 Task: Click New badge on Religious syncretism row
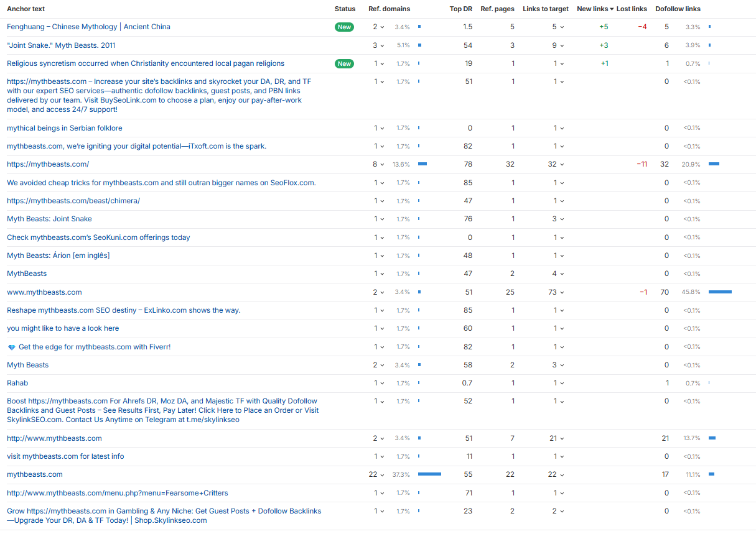344,63
